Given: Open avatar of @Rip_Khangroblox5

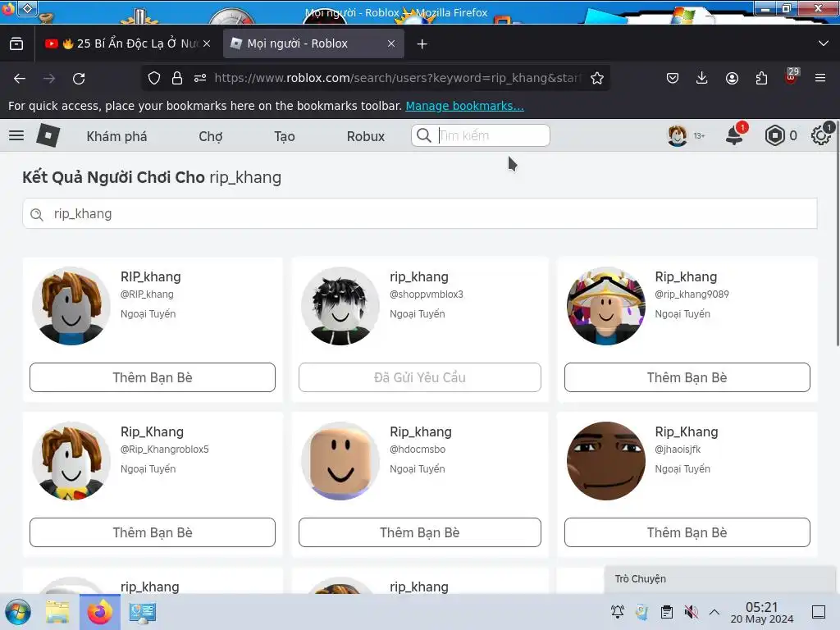Looking at the screenshot, I should (71, 461).
